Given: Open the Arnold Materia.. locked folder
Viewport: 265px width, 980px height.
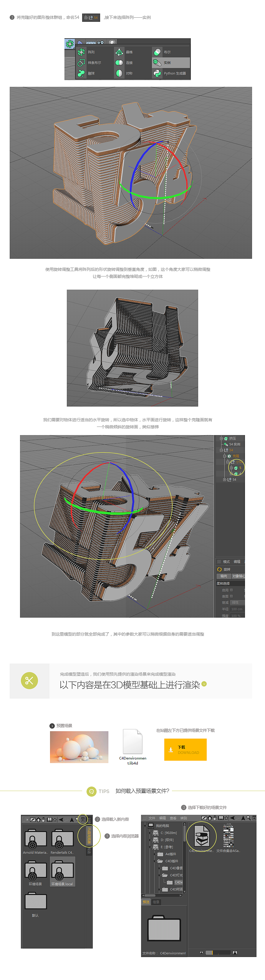Looking at the screenshot, I should [x=35, y=839].
